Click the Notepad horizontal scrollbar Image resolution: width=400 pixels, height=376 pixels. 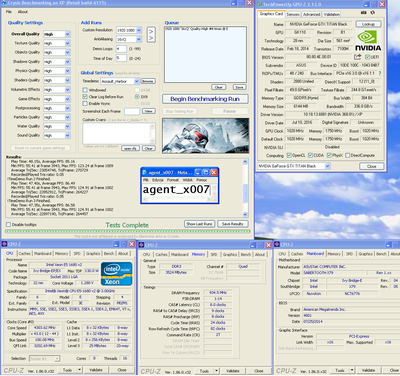[x=178, y=200]
